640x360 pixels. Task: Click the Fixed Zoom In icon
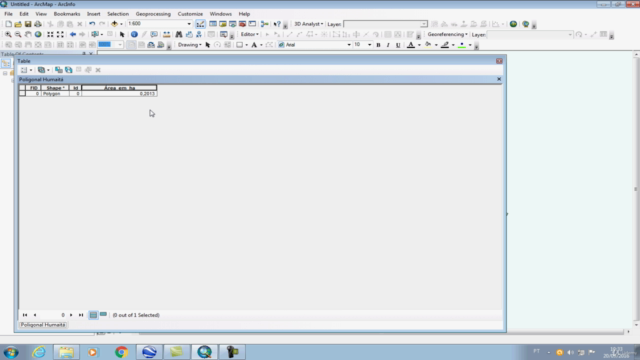point(50,35)
